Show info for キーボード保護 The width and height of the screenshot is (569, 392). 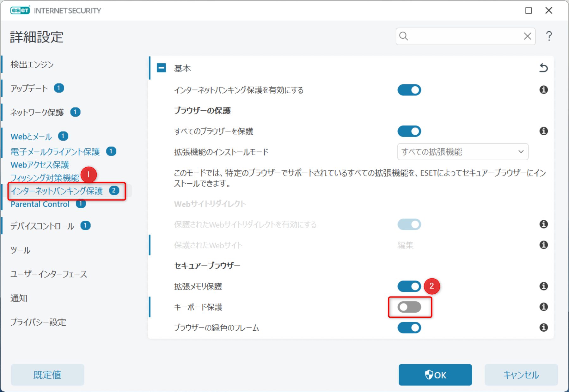[x=543, y=307]
